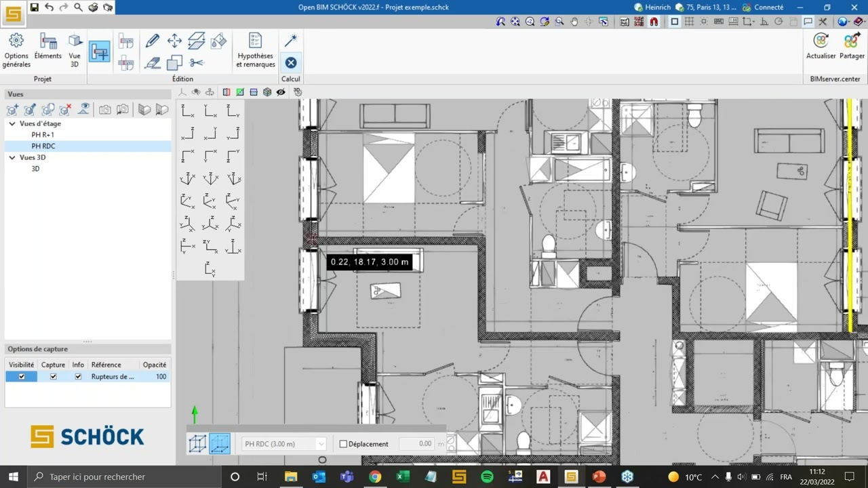Collapse the Vues d'étage tree node

pyautogui.click(x=12, y=124)
